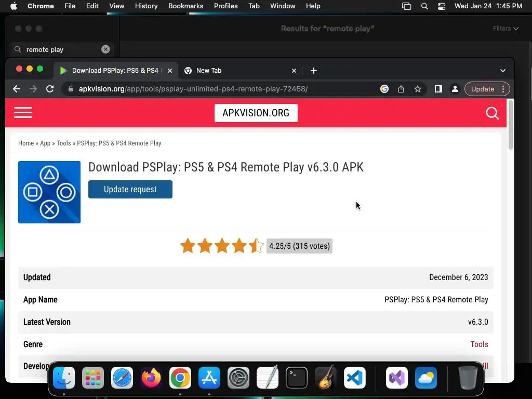Rate the app with the fifth star
Screen dimensions: 532x399
click(x=256, y=246)
